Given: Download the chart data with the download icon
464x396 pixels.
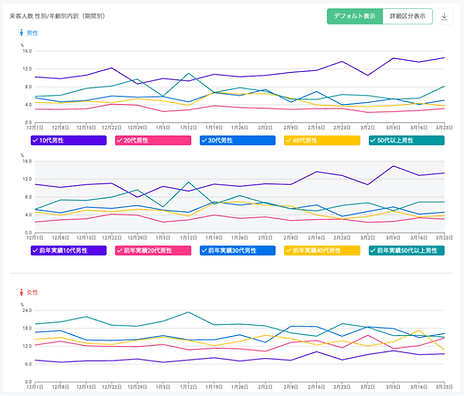Looking at the screenshot, I should [x=444, y=17].
